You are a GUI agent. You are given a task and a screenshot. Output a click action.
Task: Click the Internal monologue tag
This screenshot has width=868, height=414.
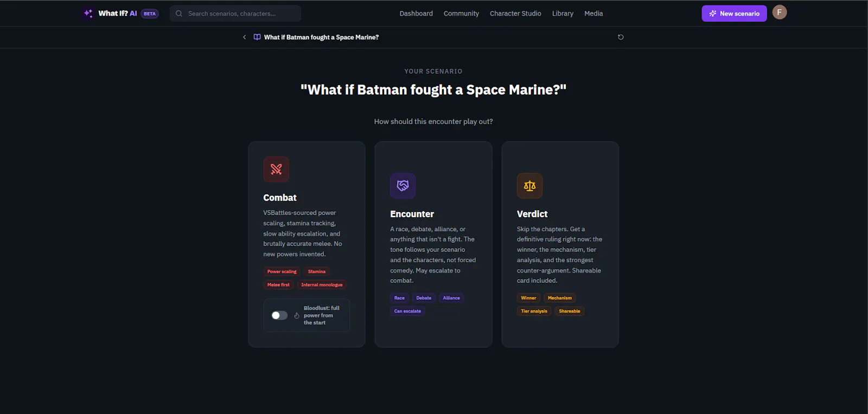click(x=322, y=284)
